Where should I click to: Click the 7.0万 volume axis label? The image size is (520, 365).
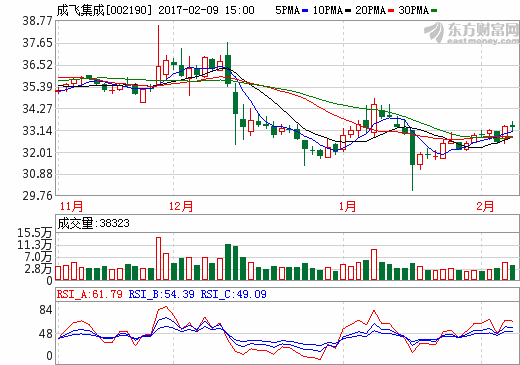pyautogui.click(x=38, y=257)
